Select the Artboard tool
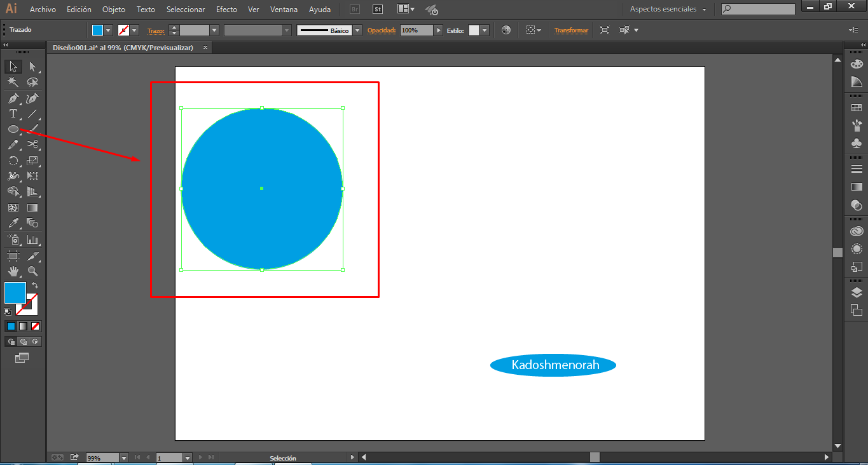Viewport: 868px width, 465px height. (13, 255)
